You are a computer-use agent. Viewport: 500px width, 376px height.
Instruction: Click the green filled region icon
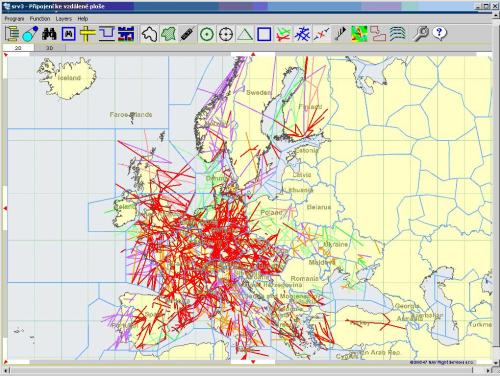[169, 34]
